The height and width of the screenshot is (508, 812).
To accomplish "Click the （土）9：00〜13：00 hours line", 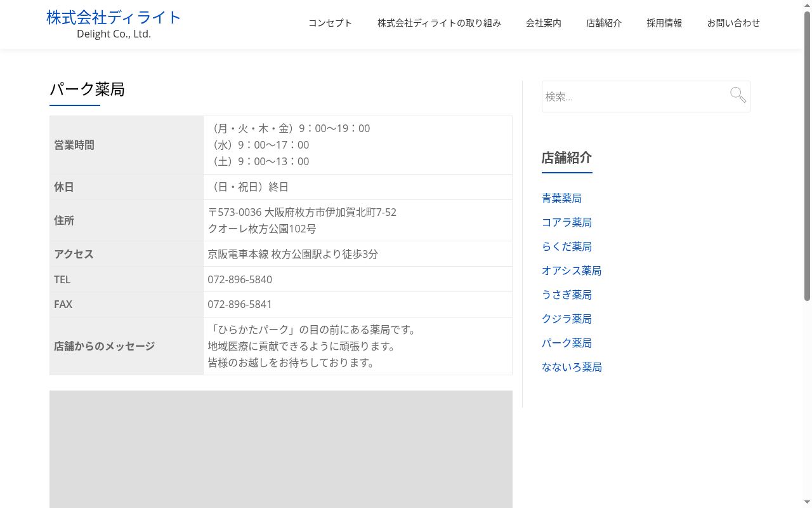I will [259, 161].
